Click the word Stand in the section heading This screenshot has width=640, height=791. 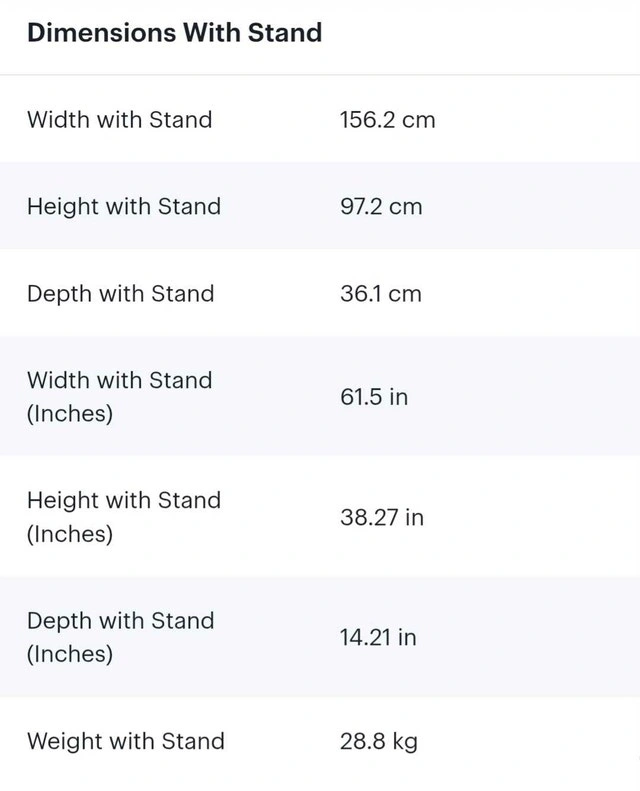click(284, 33)
